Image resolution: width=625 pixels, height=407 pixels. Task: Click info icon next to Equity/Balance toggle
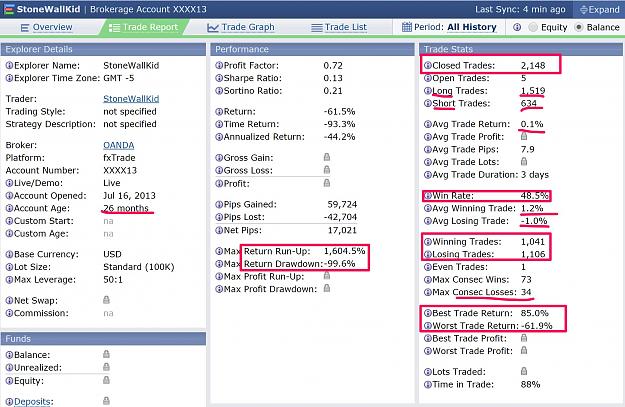[x=517, y=28]
